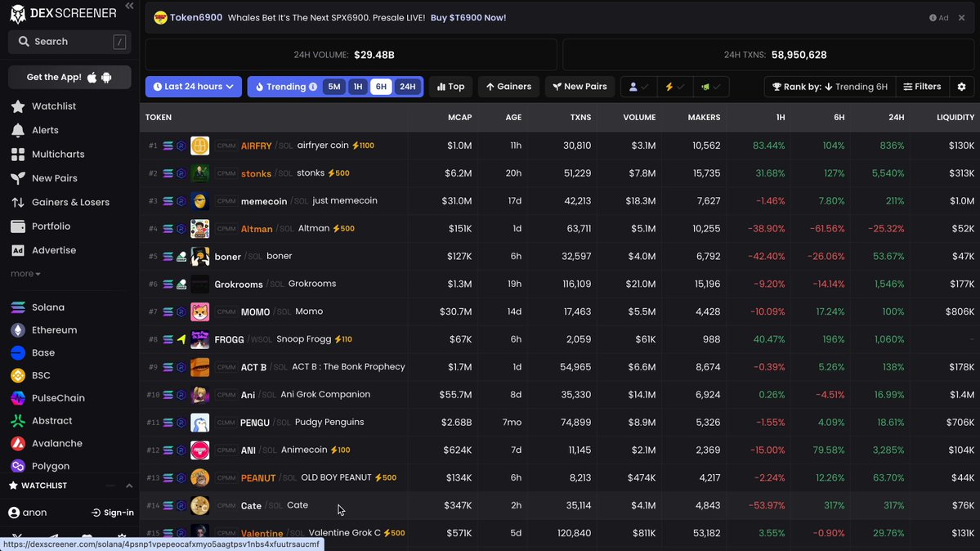Open the AIRFRY token row

click(560, 146)
